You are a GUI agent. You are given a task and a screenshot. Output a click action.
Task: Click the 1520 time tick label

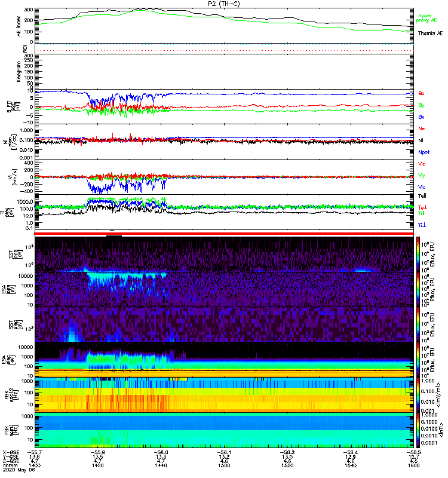pos(287,465)
